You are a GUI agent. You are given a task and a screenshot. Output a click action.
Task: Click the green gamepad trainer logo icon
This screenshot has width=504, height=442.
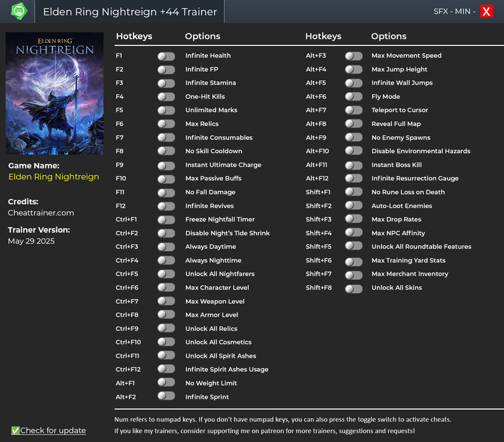tap(19, 11)
